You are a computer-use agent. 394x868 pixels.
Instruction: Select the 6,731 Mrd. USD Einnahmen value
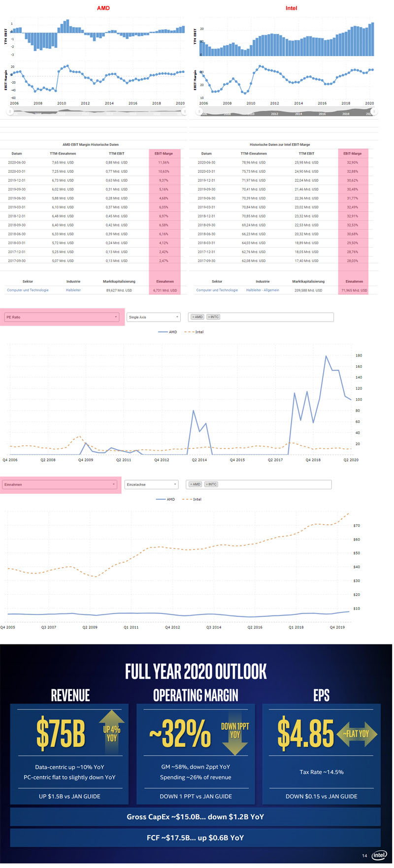point(165,290)
